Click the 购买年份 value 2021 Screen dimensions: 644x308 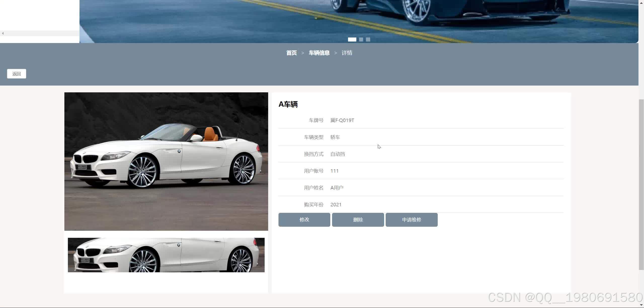pyautogui.click(x=336, y=205)
